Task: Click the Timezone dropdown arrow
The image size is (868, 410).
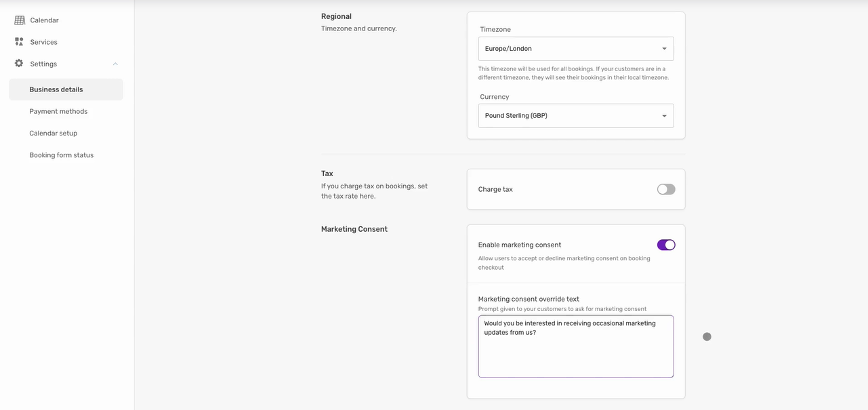Action: click(x=664, y=49)
